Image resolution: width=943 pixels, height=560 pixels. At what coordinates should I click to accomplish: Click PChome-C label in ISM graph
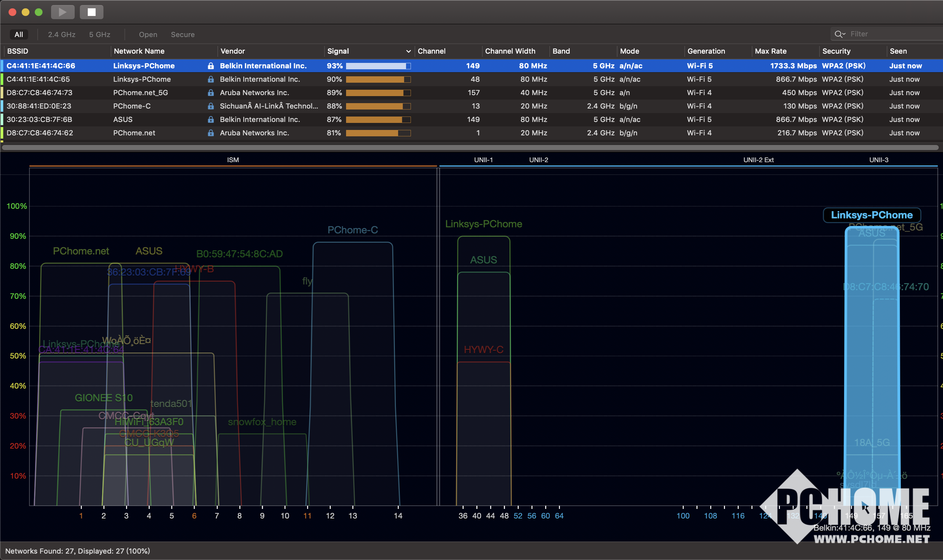[x=353, y=230]
